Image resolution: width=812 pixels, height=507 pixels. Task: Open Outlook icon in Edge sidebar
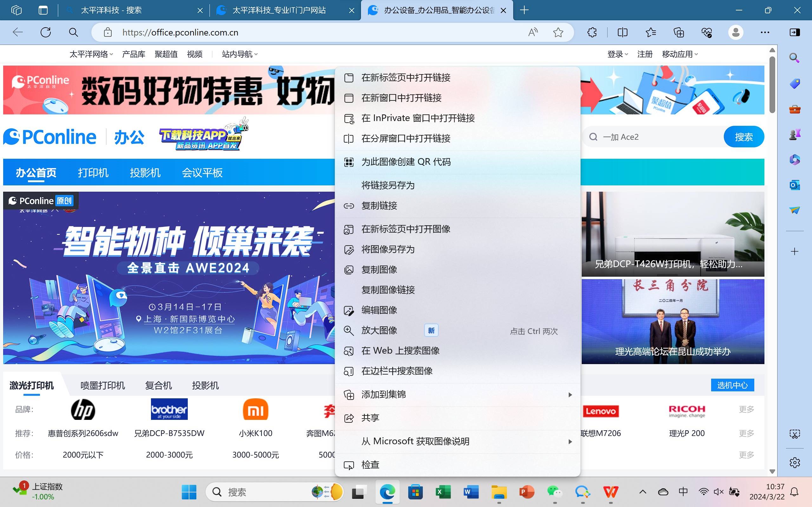tap(795, 185)
